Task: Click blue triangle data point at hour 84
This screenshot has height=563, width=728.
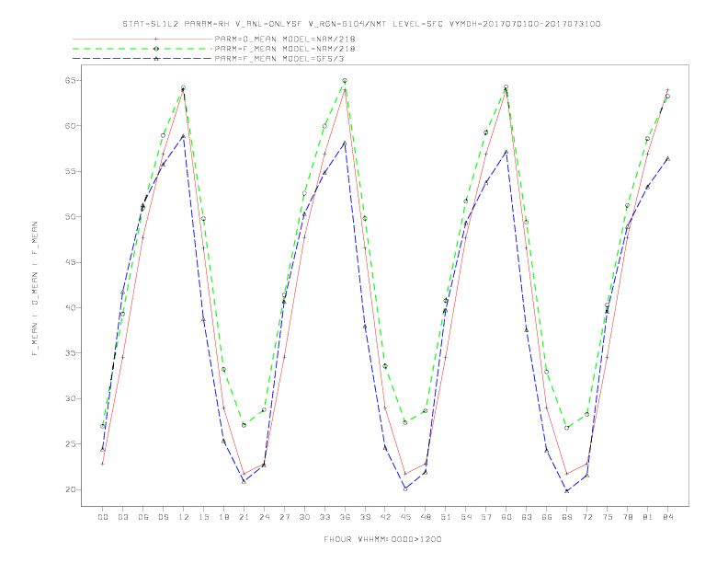Action: click(667, 159)
